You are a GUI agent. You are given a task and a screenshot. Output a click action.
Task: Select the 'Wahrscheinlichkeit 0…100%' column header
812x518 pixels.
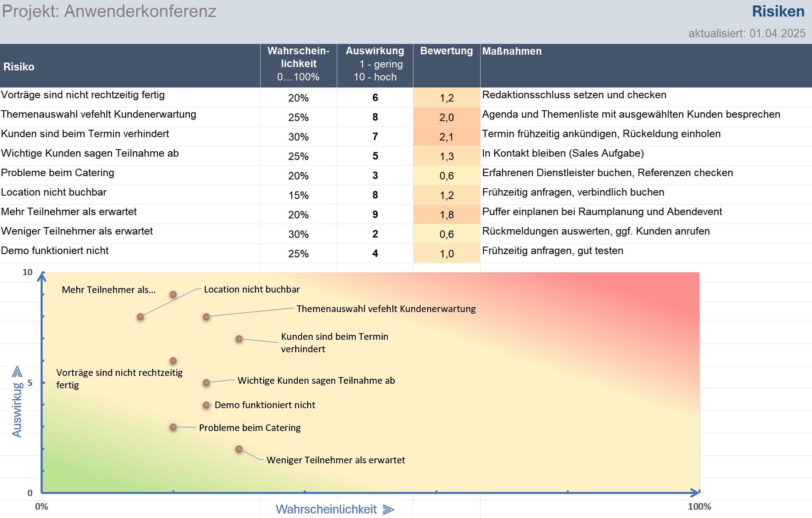tap(298, 66)
